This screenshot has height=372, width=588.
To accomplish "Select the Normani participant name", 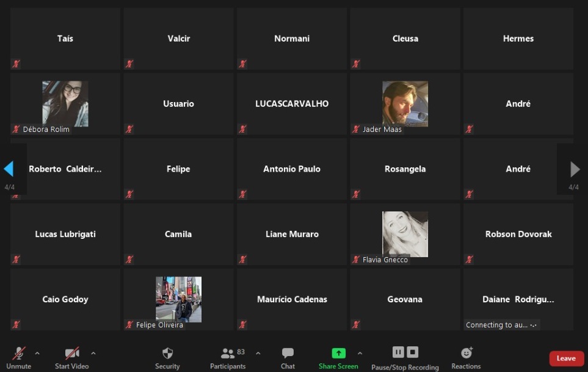I will click(x=292, y=38).
